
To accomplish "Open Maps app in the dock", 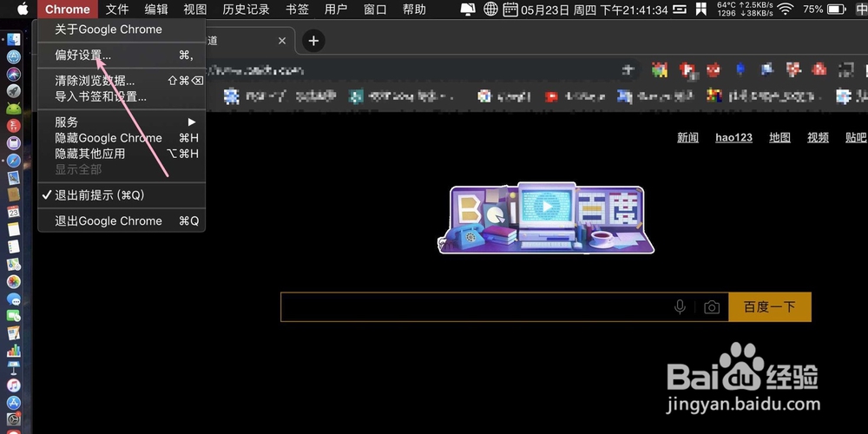I will click(13, 264).
